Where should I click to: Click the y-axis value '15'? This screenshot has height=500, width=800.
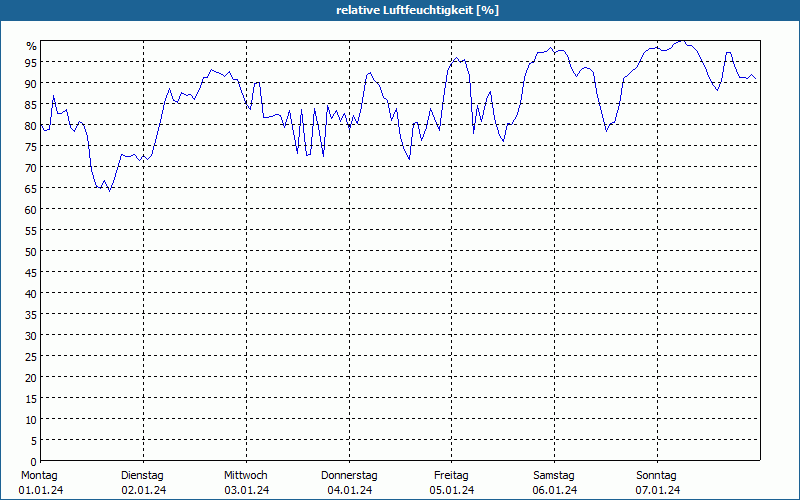(x=31, y=398)
